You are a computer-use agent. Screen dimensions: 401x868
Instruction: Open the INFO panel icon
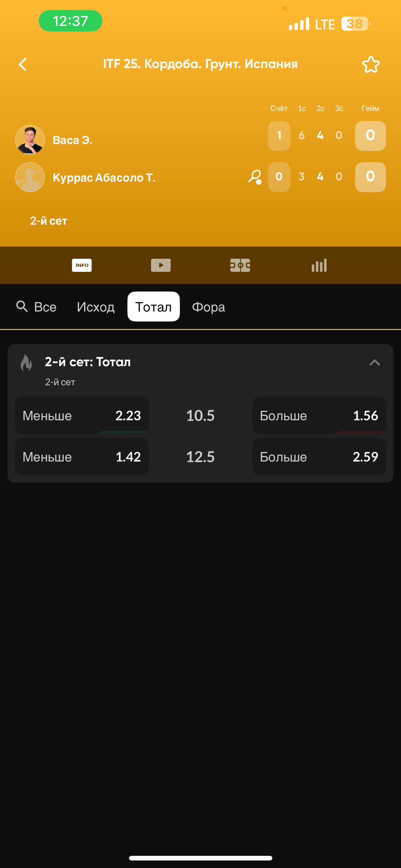[82, 265]
